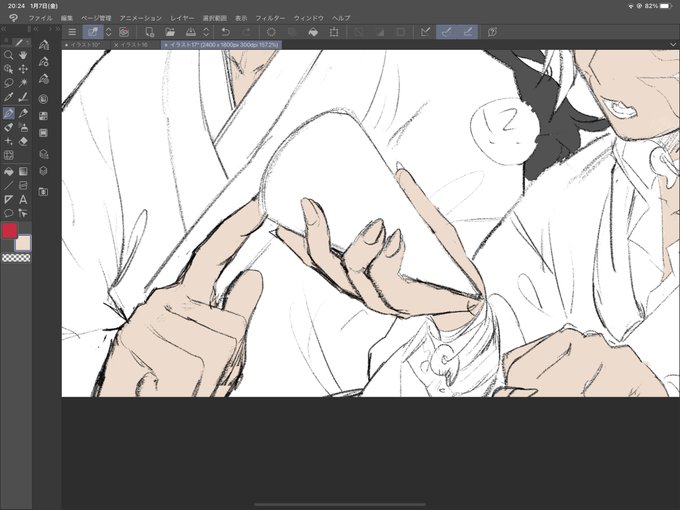The image size is (680, 510).
Task: Open the hamburger menu in command bar
Action: pyautogui.click(x=72, y=32)
